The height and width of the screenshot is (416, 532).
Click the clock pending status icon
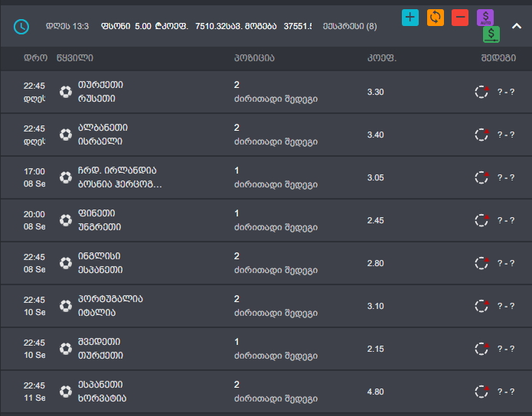coord(21,27)
